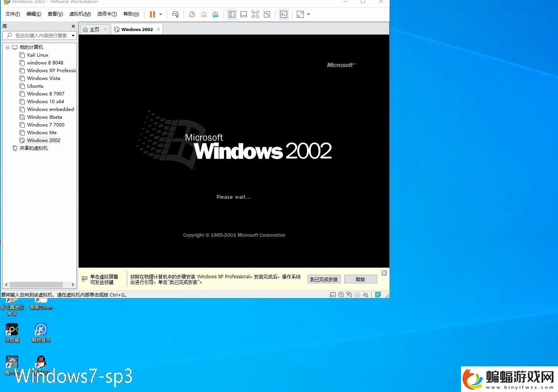Close the Windows 2002 tab
The height and width of the screenshot is (392, 558).
[158, 29]
